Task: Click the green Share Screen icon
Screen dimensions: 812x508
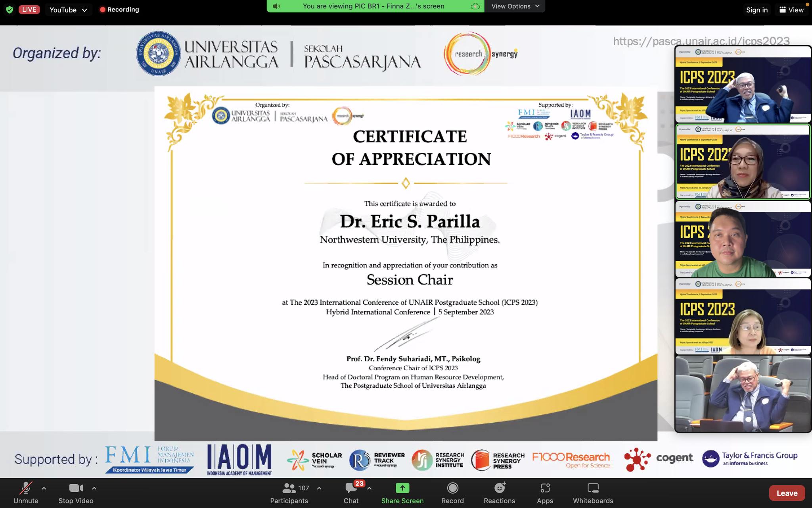Action: [402, 488]
